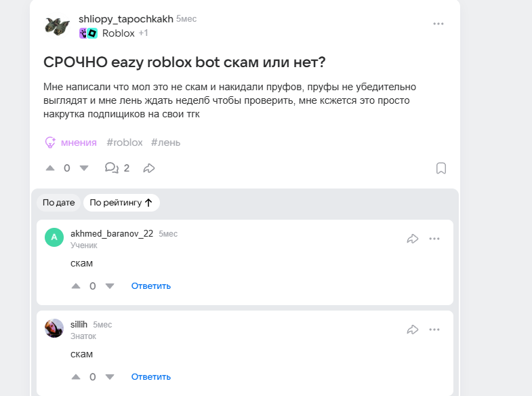
Task: Reply to sillih's comment
Action: tap(151, 377)
